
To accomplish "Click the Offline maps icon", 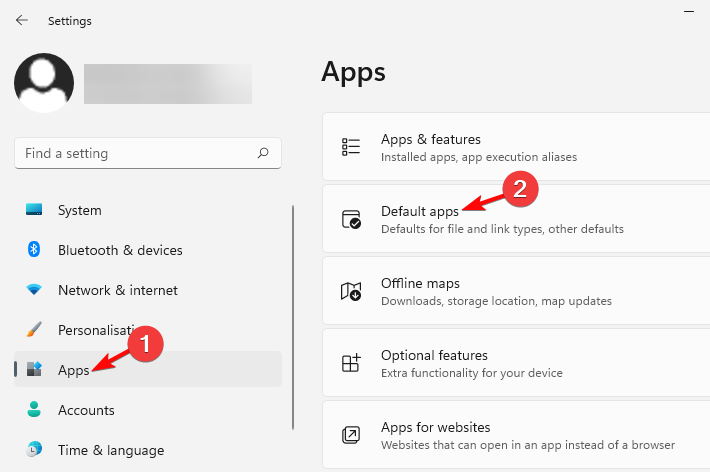I will coord(351,291).
